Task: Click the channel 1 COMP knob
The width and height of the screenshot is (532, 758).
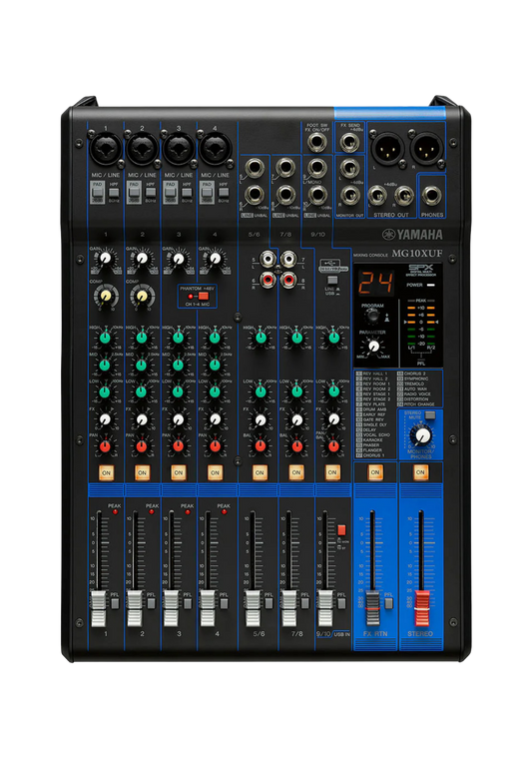Action: click(106, 295)
